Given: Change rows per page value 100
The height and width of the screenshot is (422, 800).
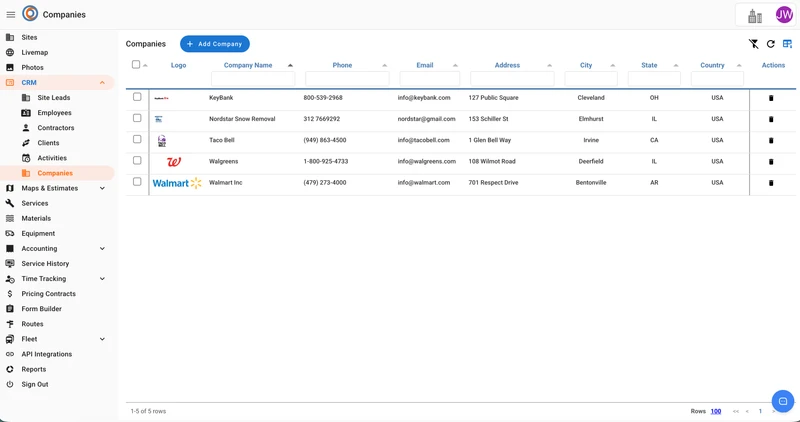Looking at the screenshot, I should 716,411.
